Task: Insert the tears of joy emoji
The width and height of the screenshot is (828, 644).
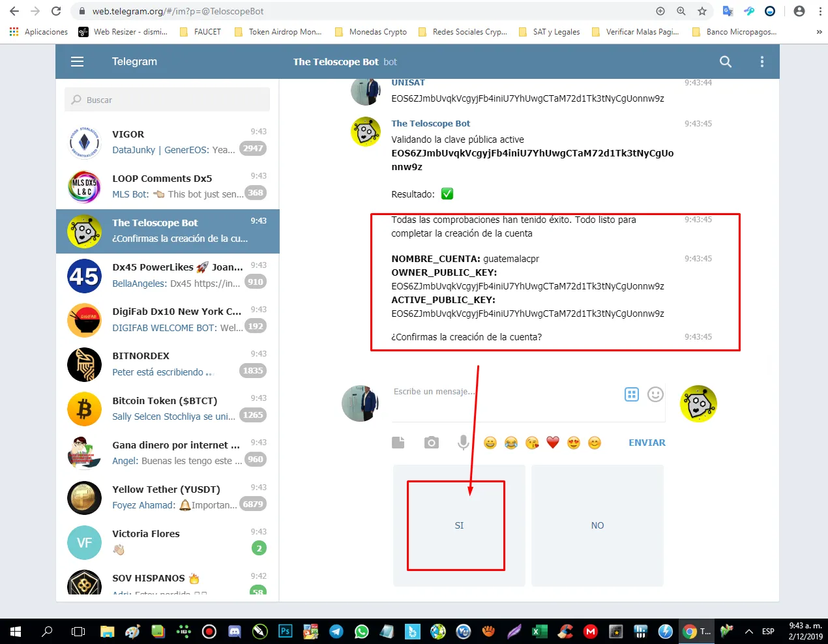Action: pos(511,443)
